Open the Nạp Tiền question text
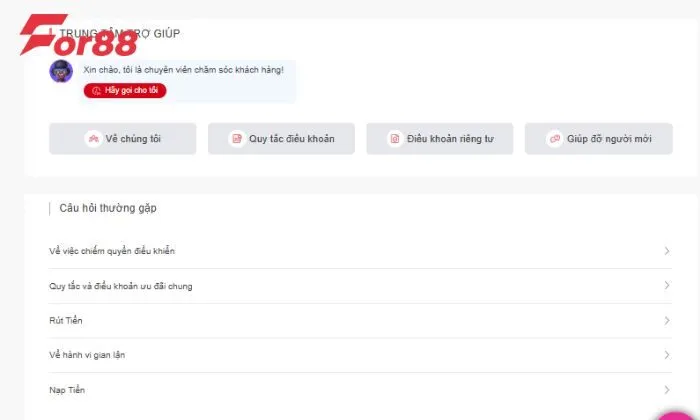The height and width of the screenshot is (420, 700). point(67,390)
